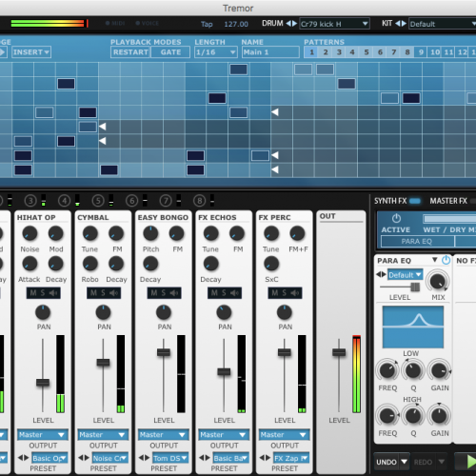Screen dimensions: 476x476
Task: Click the CYMBAL speaker audition icon
Action: (x=113, y=293)
